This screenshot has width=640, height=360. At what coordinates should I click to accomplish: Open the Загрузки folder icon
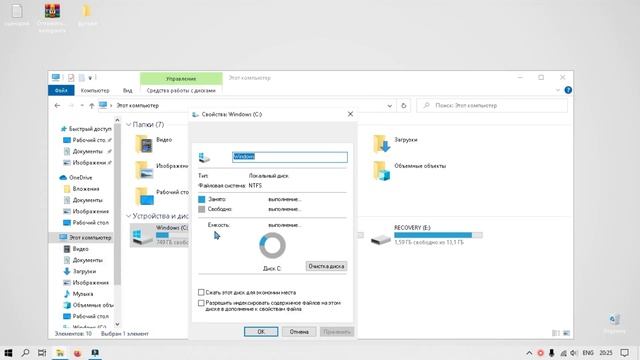[382, 144]
